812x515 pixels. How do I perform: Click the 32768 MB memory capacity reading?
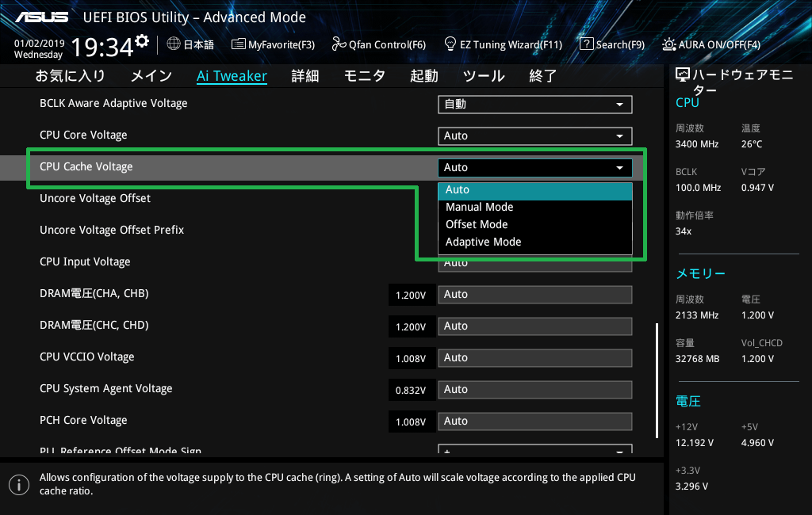698,359
